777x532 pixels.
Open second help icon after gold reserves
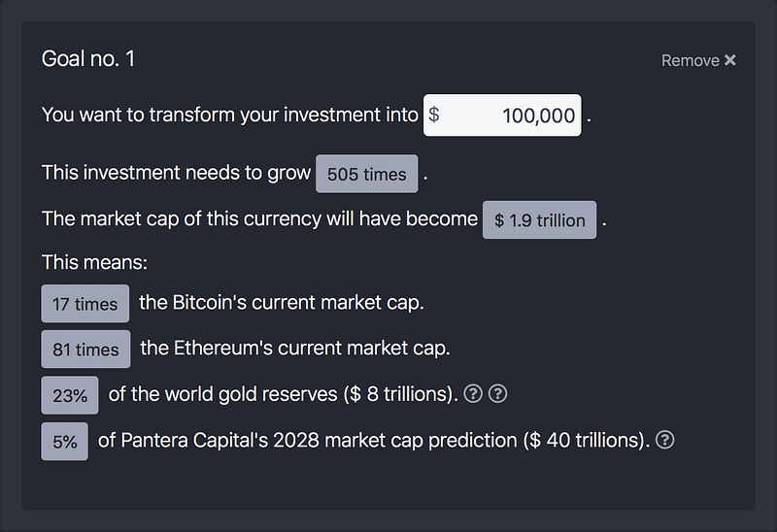click(497, 394)
